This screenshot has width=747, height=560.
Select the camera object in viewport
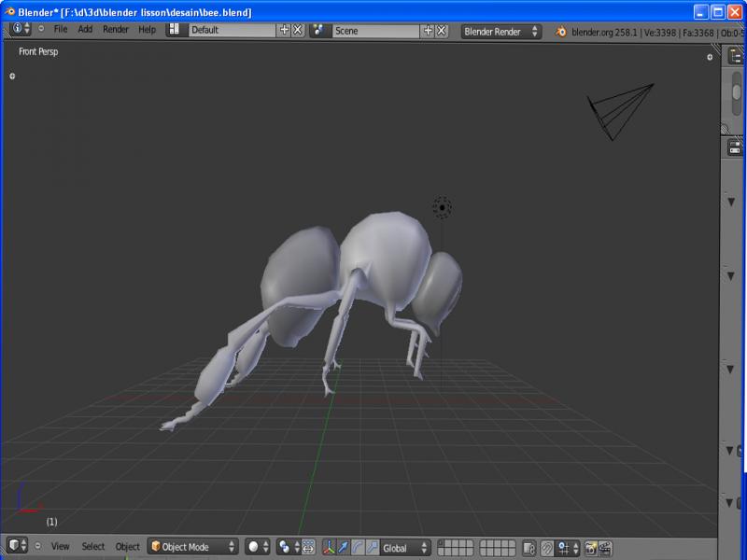pyautogui.click(x=620, y=111)
